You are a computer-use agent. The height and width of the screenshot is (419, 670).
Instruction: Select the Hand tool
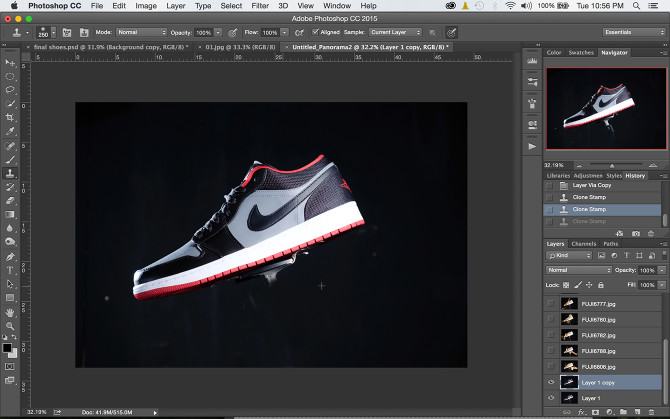tap(10, 313)
